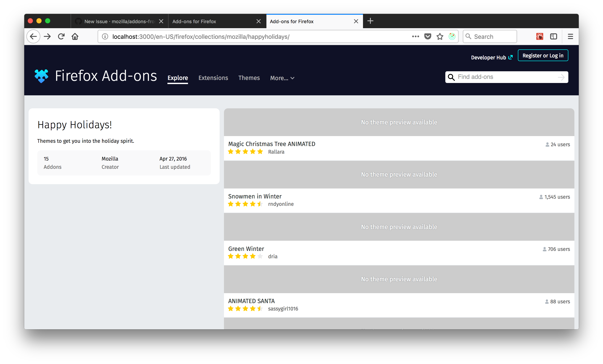
Task: Bookmark this page with the star icon
Action: pos(440,36)
